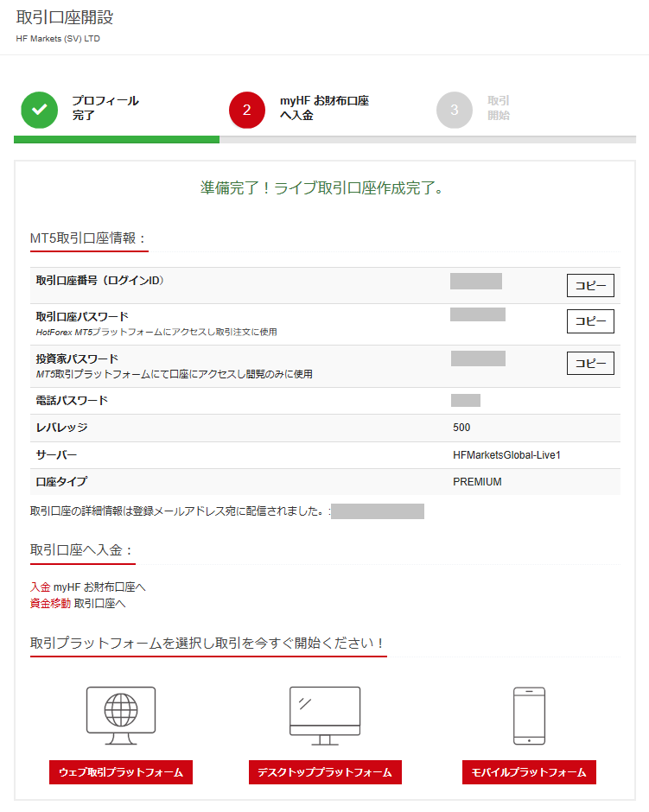Image resolution: width=649 pixels, height=812 pixels.
Task: Open the ウェブ取引プラットフォーム button
Action: pos(121,772)
